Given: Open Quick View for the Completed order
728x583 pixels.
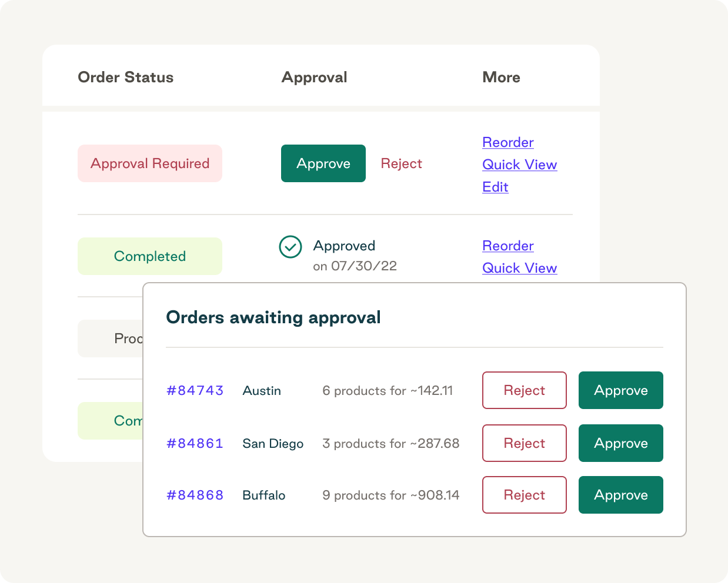Looking at the screenshot, I should tap(519, 268).
